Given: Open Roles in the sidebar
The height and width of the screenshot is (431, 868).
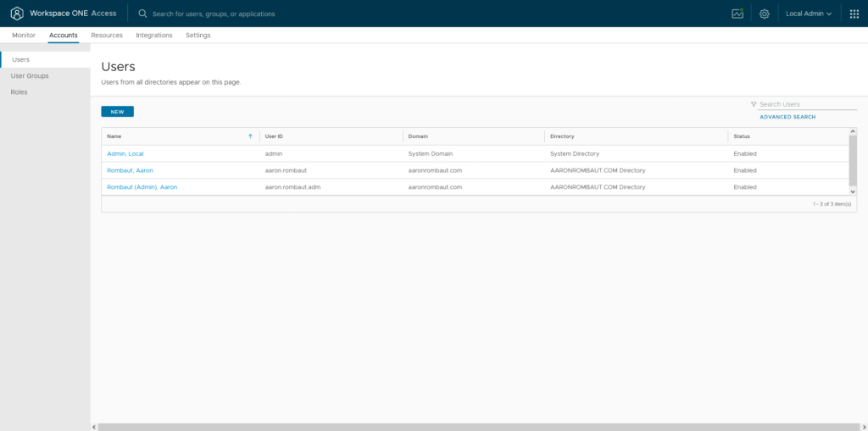Looking at the screenshot, I should click(19, 92).
